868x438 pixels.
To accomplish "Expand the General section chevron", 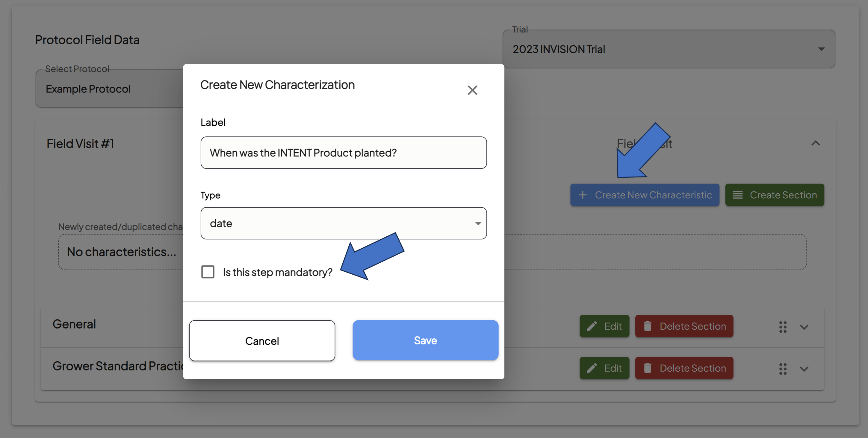I will pyautogui.click(x=804, y=327).
